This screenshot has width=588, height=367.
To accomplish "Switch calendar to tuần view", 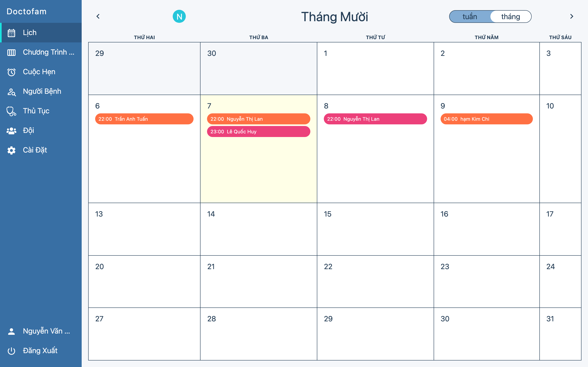I will pos(469,17).
